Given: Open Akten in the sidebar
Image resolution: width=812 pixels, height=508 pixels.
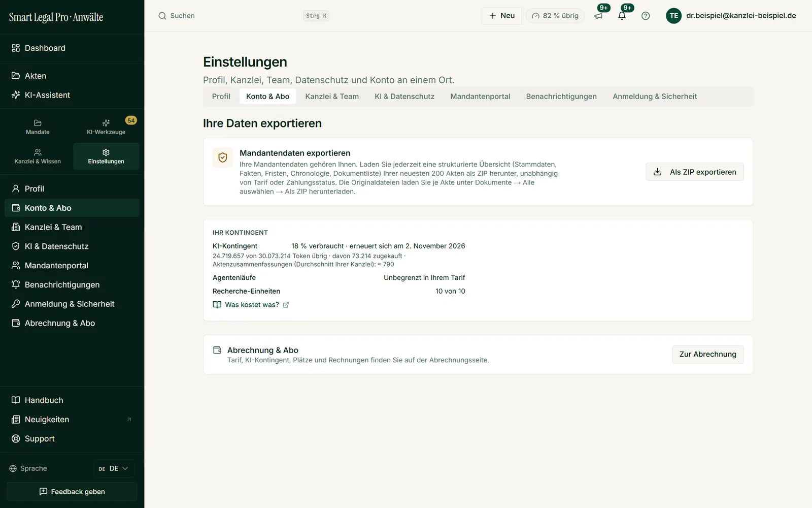Looking at the screenshot, I should [72, 76].
